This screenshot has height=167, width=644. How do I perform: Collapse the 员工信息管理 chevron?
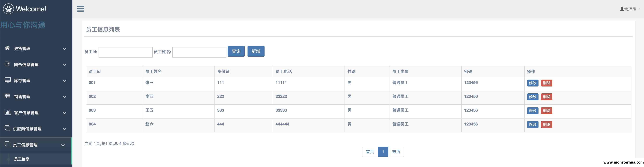(63, 145)
